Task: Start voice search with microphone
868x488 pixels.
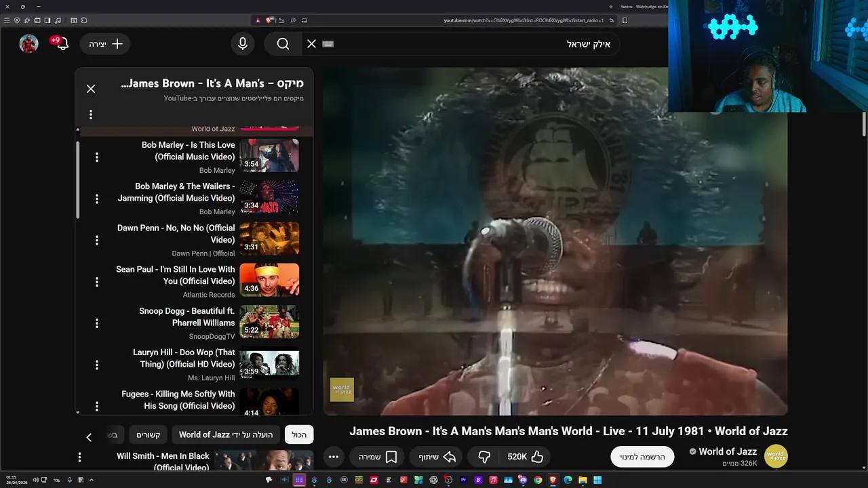Action: tap(243, 43)
